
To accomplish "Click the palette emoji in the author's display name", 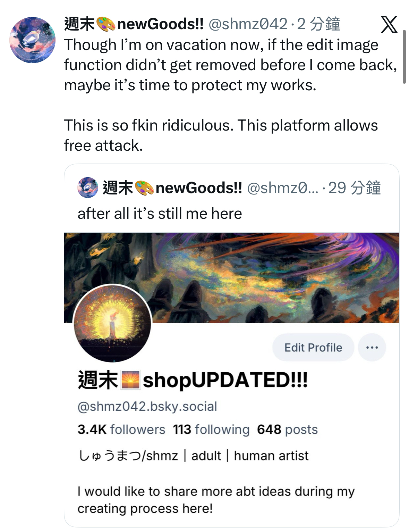I will [105, 24].
